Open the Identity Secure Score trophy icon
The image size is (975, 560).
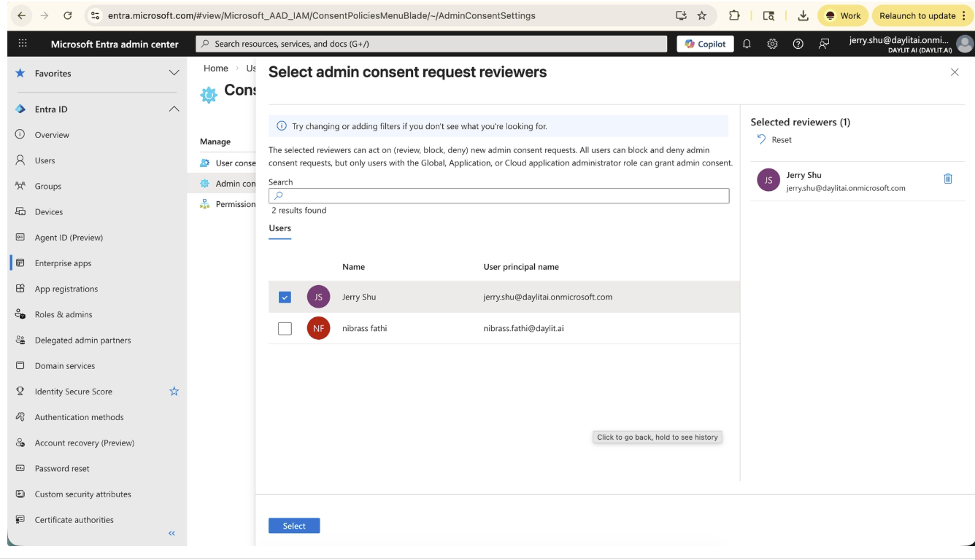[x=20, y=392]
